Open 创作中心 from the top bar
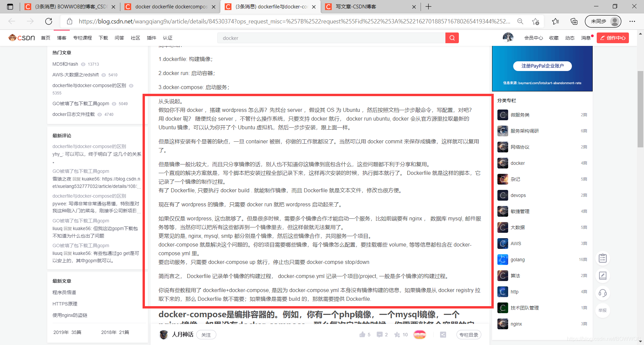644x345 pixels. (x=612, y=38)
